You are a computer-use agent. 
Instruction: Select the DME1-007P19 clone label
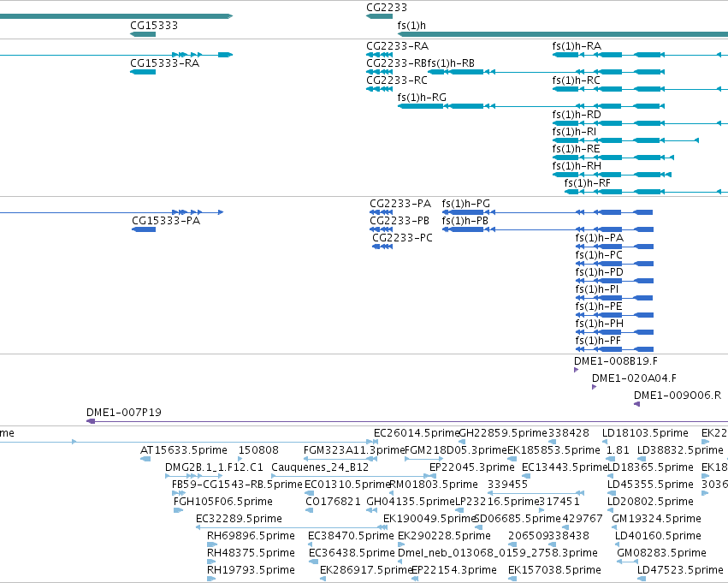[x=123, y=413]
